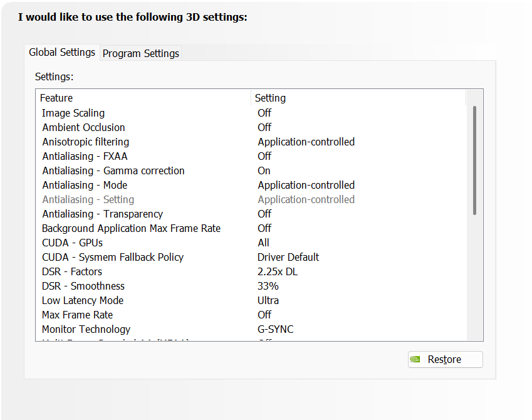Change the DSR - Factors 2.25x DL value

coord(277,272)
